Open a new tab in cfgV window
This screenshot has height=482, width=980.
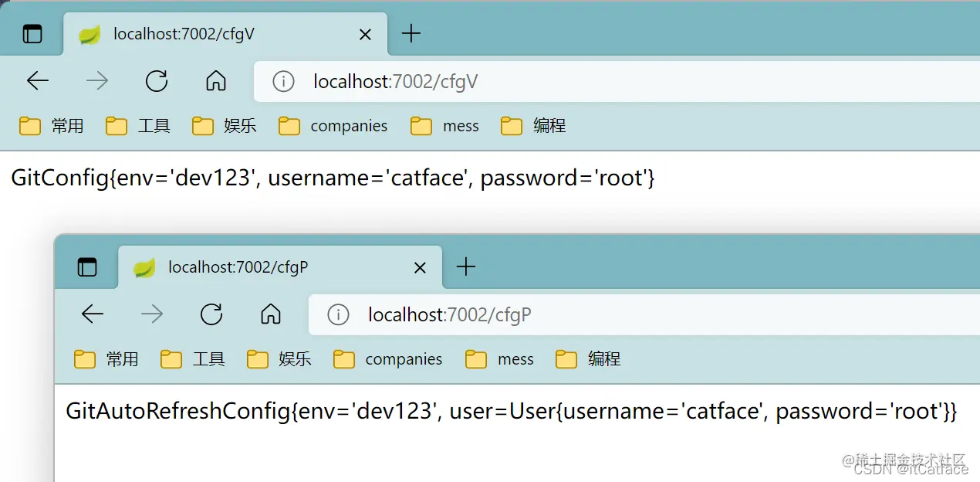click(x=411, y=34)
